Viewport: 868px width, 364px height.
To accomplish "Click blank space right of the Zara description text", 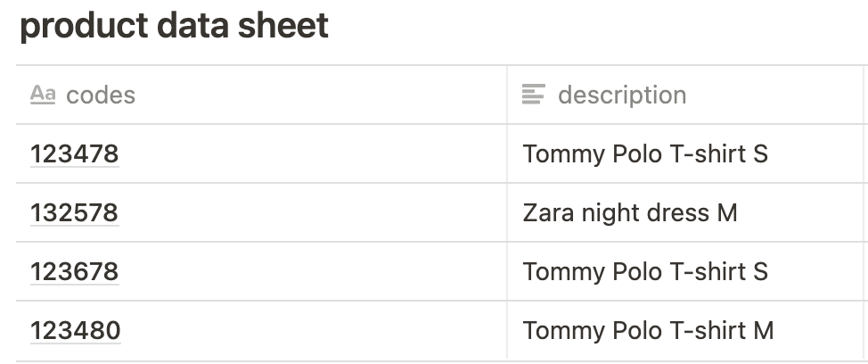I will 802,213.
